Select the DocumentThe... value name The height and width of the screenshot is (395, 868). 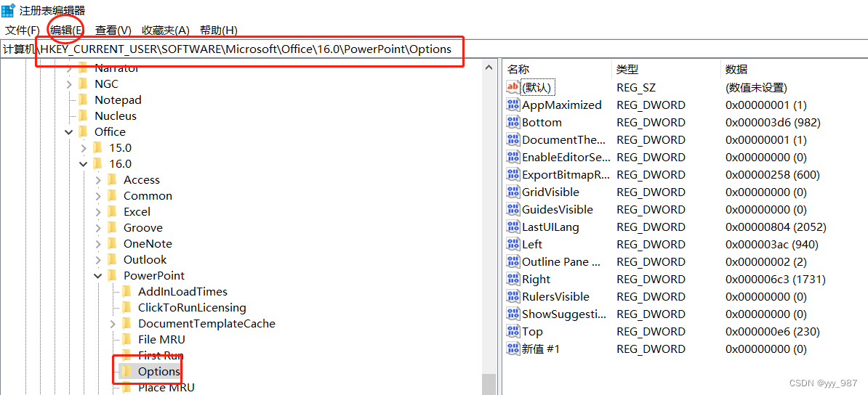(x=564, y=140)
